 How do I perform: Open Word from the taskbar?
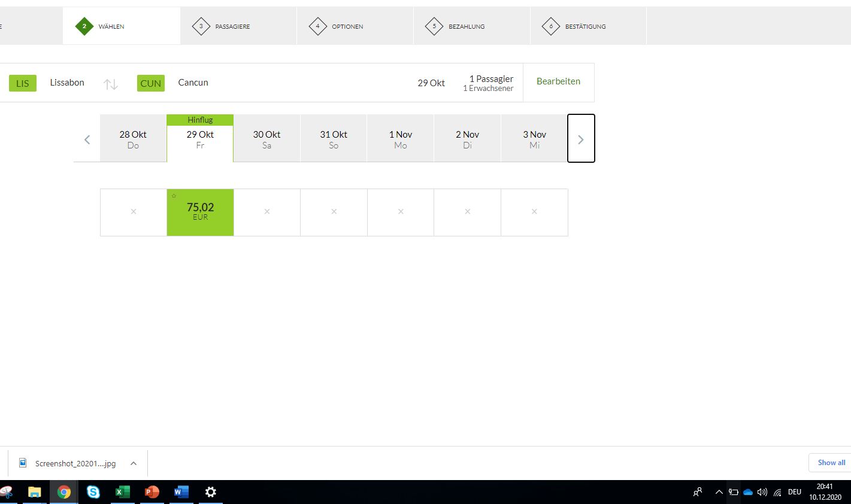pos(181,492)
